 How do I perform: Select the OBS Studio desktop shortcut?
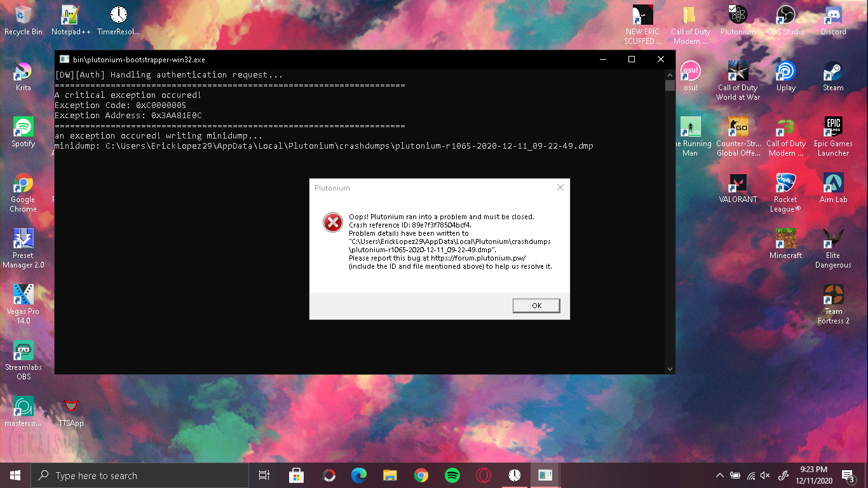point(786,21)
